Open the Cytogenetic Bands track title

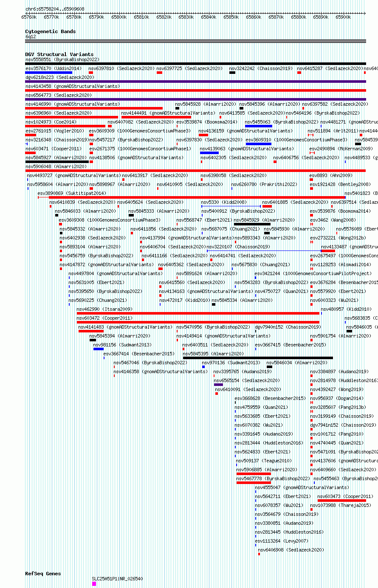coord(51,31)
